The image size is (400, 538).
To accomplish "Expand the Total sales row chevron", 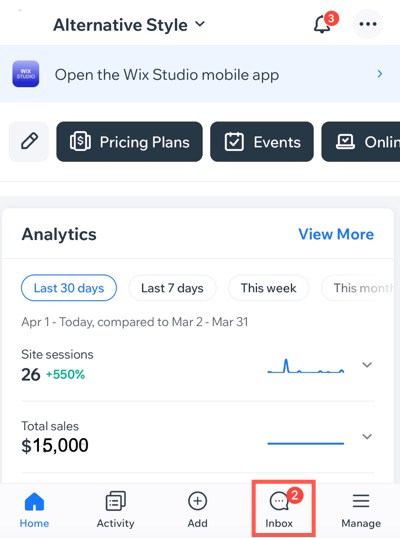I will click(367, 436).
